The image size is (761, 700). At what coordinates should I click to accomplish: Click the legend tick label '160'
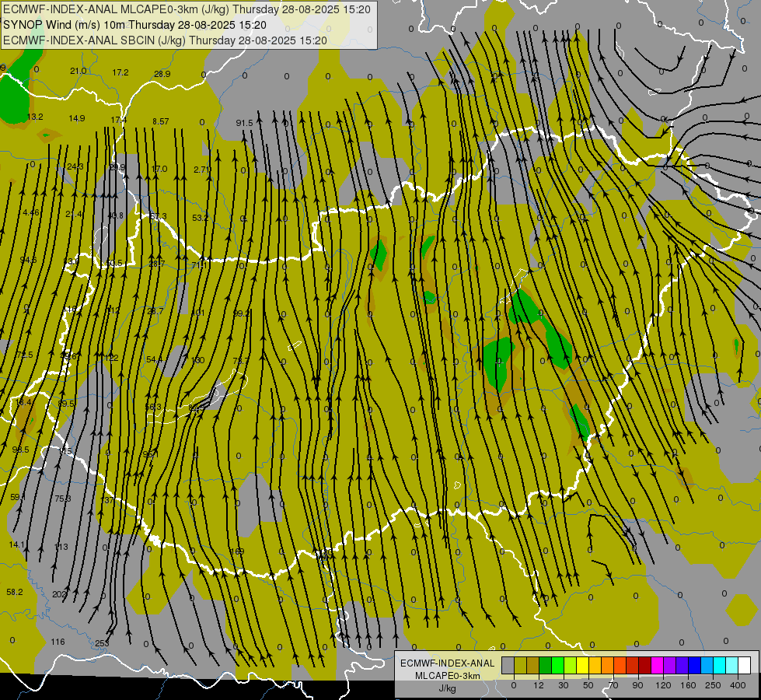pos(688,685)
